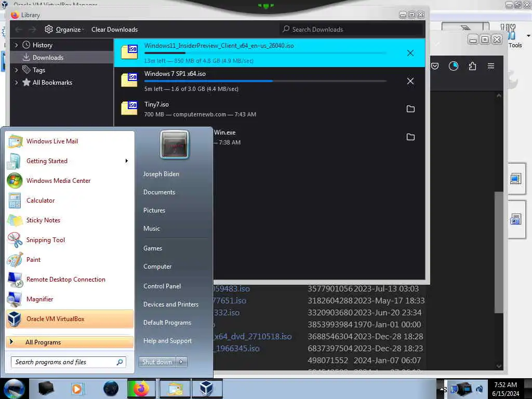Open Help and Support
532x399 pixels.
pyautogui.click(x=167, y=341)
